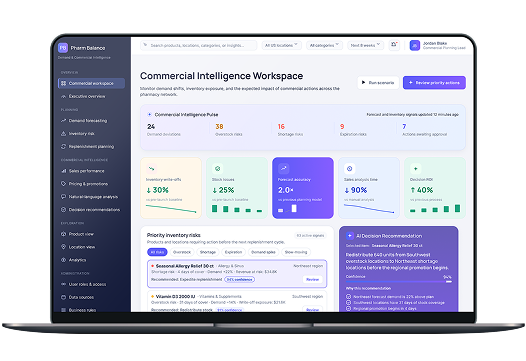Click 'Northeast forecast demand' reason line
Image resolution: width=526 pixels, height=361 pixels.
[x=390, y=297]
